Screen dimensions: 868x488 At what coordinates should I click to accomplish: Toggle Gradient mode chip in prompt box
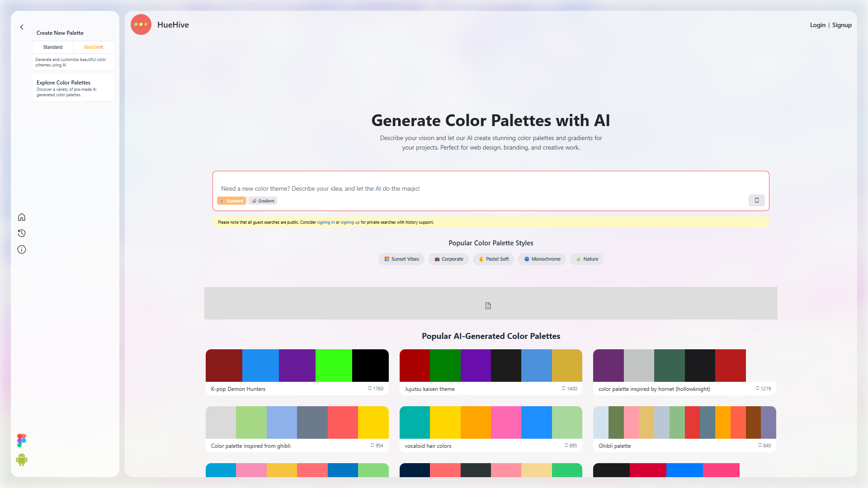(263, 201)
